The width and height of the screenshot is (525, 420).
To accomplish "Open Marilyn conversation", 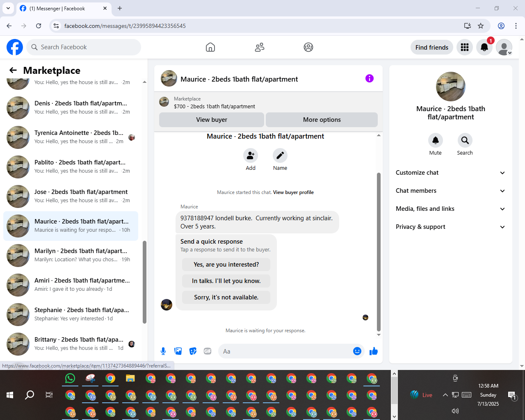I will [71, 255].
